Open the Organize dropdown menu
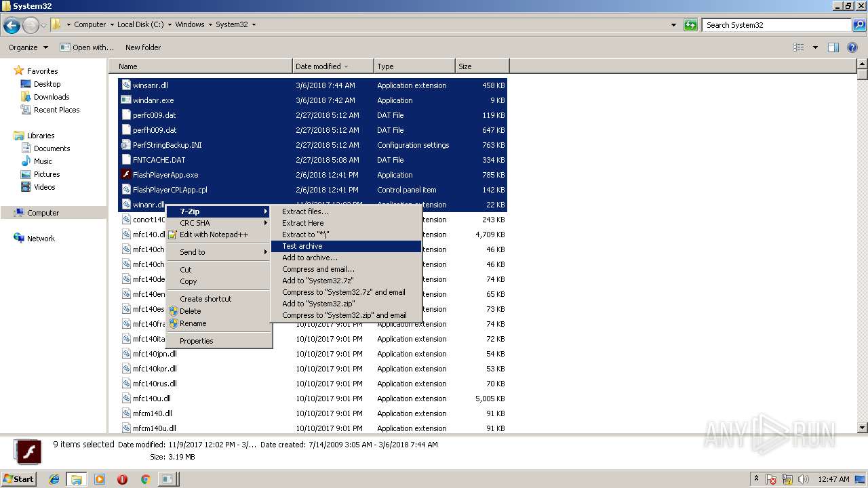Image resolution: width=868 pixels, height=488 pixels. pyautogui.click(x=28, y=47)
